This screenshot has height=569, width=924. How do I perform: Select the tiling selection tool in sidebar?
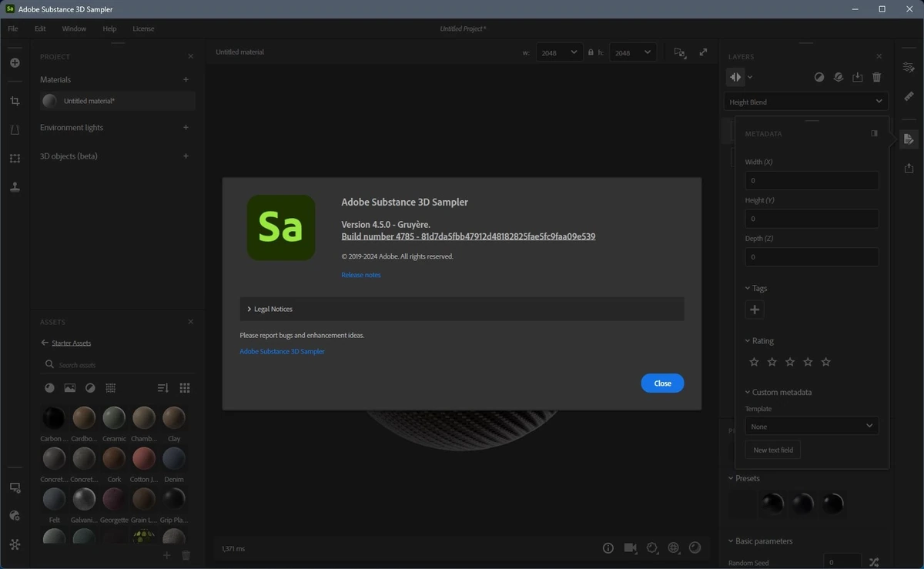tap(15, 158)
